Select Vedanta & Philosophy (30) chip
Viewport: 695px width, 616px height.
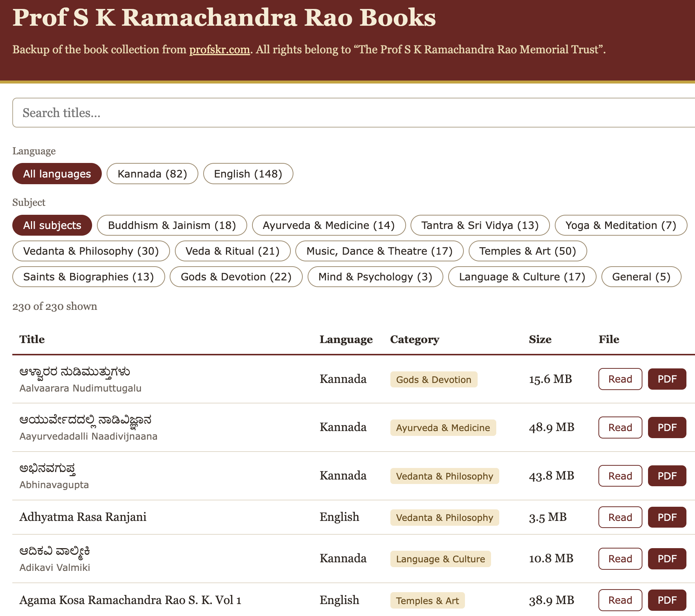coord(91,251)
